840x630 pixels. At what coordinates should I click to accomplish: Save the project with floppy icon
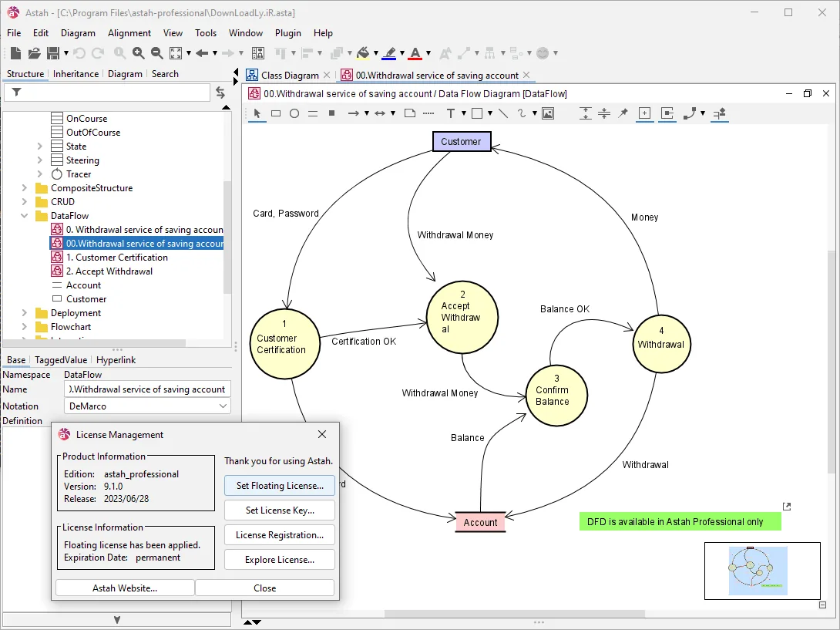[x=53, y=53]
